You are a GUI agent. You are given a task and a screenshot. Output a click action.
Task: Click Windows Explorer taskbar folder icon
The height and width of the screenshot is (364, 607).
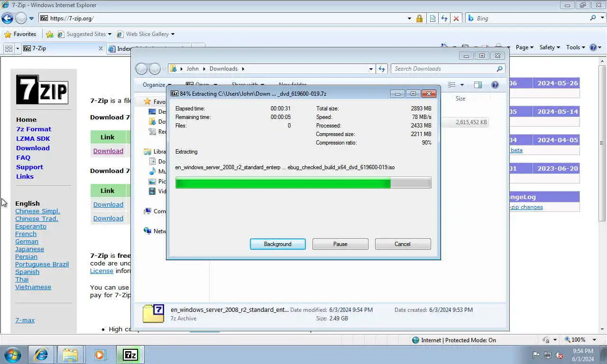[x=70, y=355]
